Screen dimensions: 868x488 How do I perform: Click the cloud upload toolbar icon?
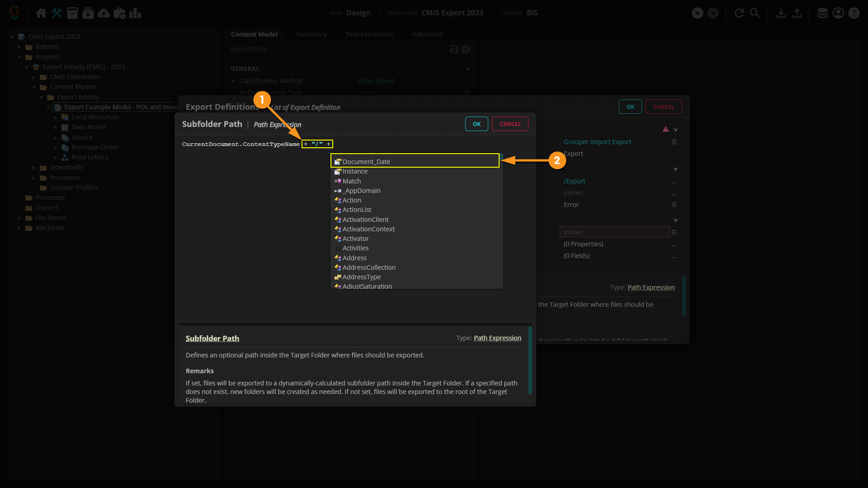[104, 13]
